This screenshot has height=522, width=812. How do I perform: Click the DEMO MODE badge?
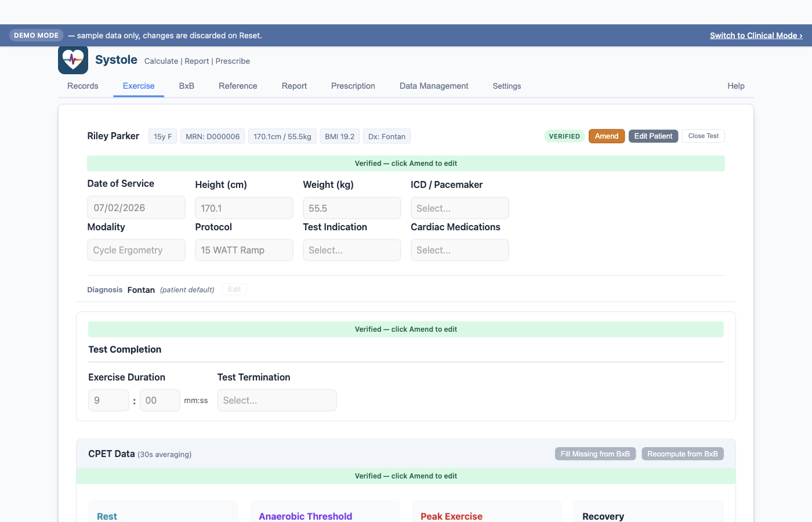[36, 35]
